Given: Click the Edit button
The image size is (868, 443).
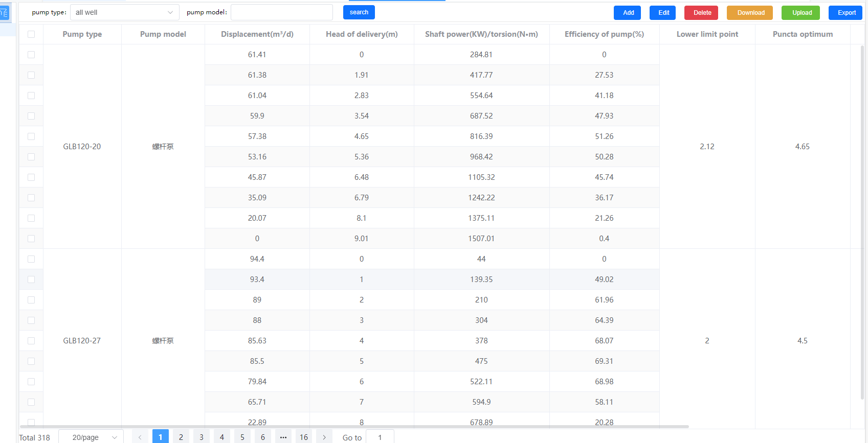Looking at the screenshot, I should pyautogui.click(x=662, y=13).
